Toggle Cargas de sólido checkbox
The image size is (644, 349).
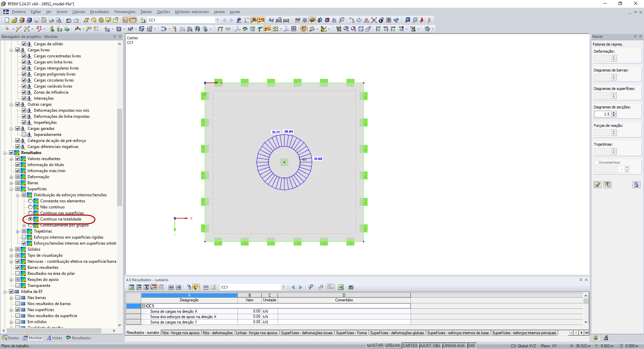(24, 44)
